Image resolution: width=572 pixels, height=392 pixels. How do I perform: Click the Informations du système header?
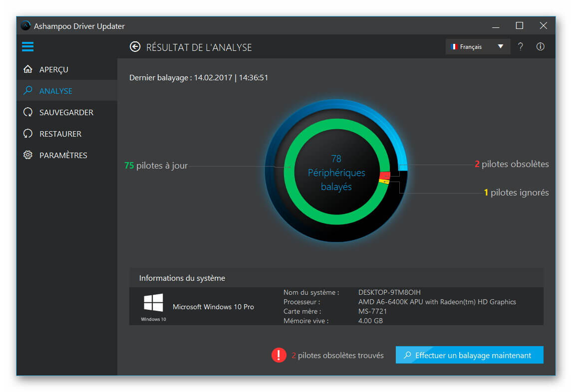coord(182,278)
